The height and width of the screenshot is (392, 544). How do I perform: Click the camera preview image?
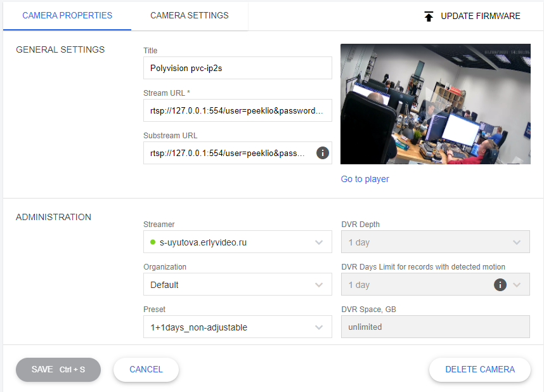click(x=436, y=103)
